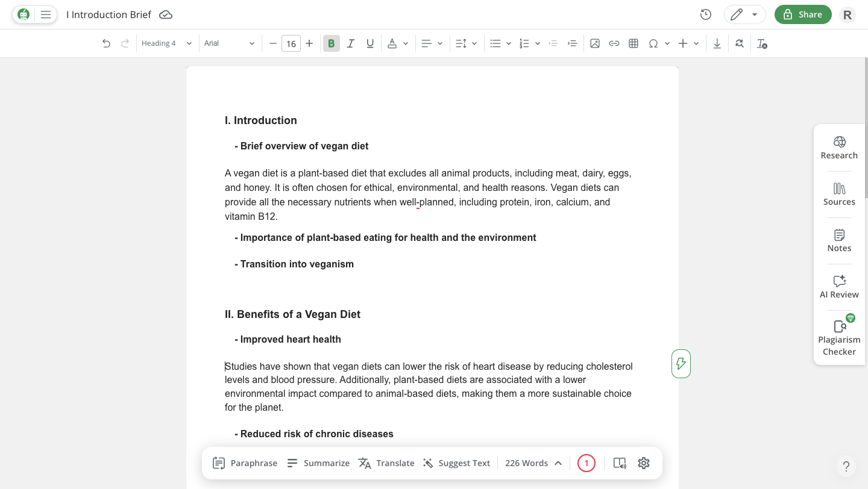The height and width of the screenshot is (489, 868).
Task: Open the Arial font dropdown
Action: pyautogui.click(x=229, y=43)
